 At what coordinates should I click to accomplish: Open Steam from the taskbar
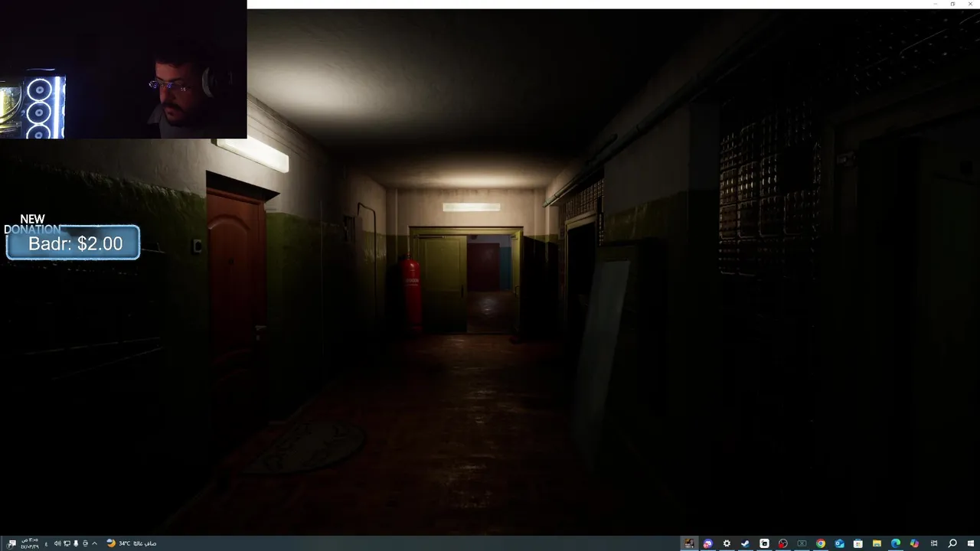745,543
